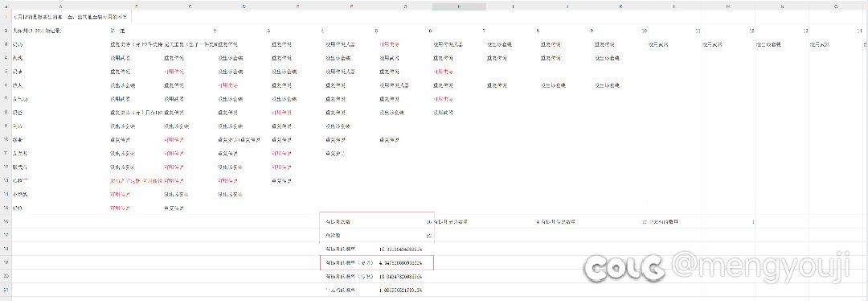Select column G header
The width and height of the screenshot is (868, 301).
coord(405,6)
